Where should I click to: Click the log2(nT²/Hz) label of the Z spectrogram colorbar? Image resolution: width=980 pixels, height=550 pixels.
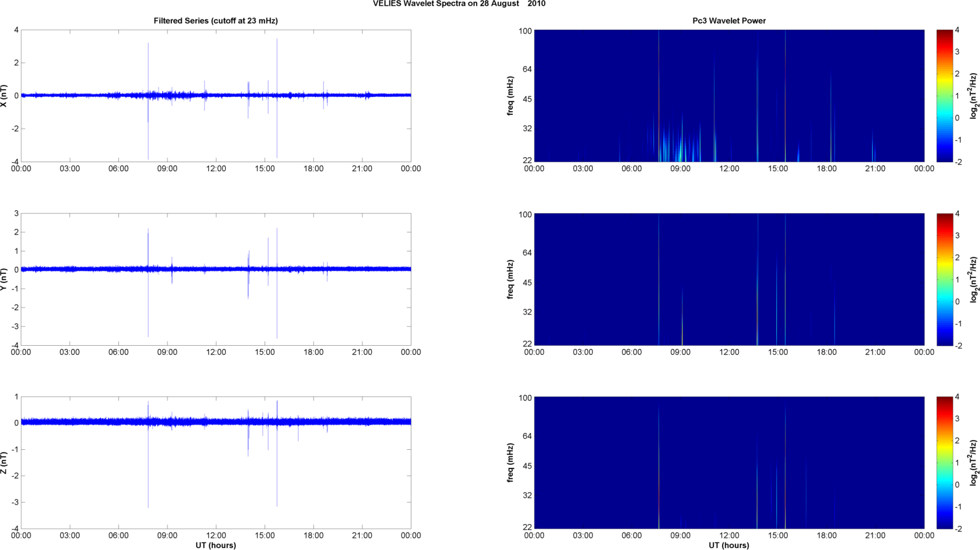point(973,463)
